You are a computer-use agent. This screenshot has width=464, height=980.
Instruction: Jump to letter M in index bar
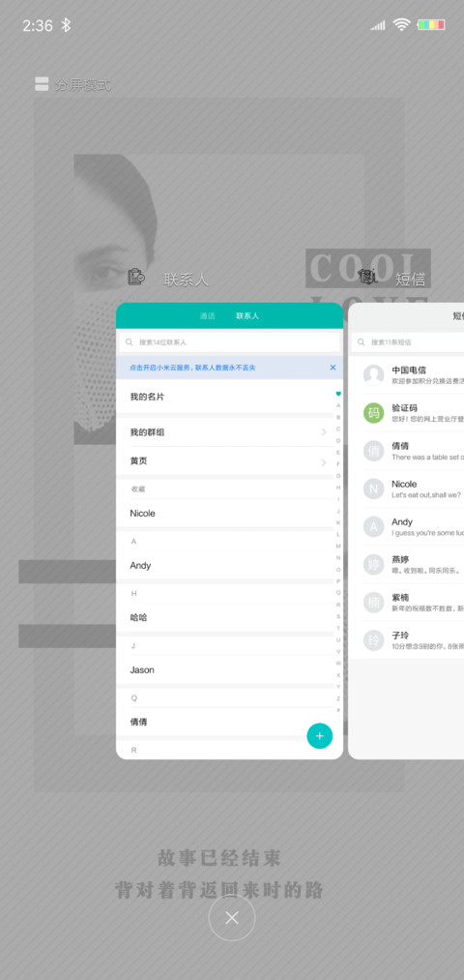(x=338, y=547)
